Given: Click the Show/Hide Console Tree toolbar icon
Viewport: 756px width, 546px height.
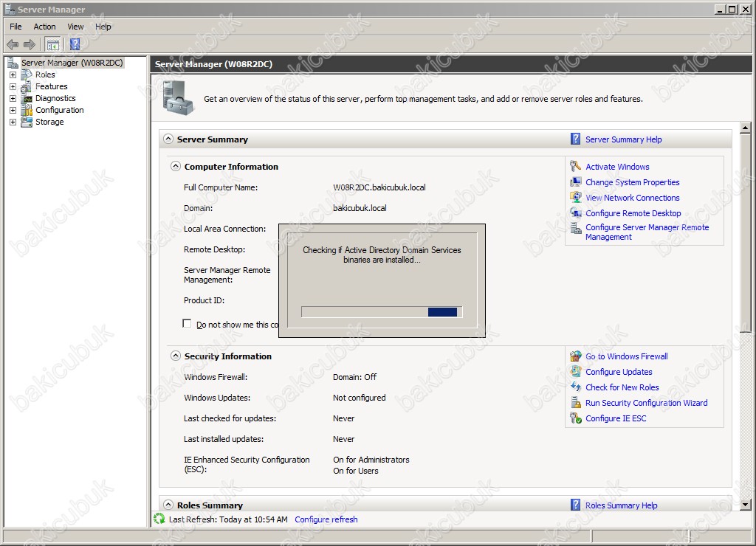Looking at the screenshot, I should (x=53, y=44).
